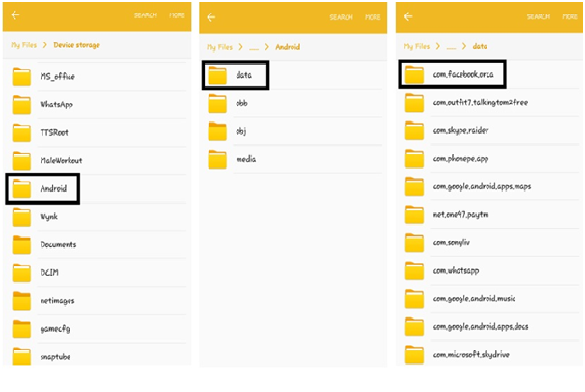Viewport: 585px width, 392px height.
Task: Tap back arrow on Device storage screen
Action: pos(16,16)
